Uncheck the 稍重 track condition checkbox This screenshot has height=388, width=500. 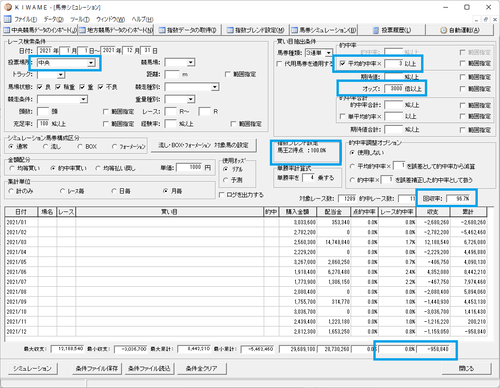point(58,87)
